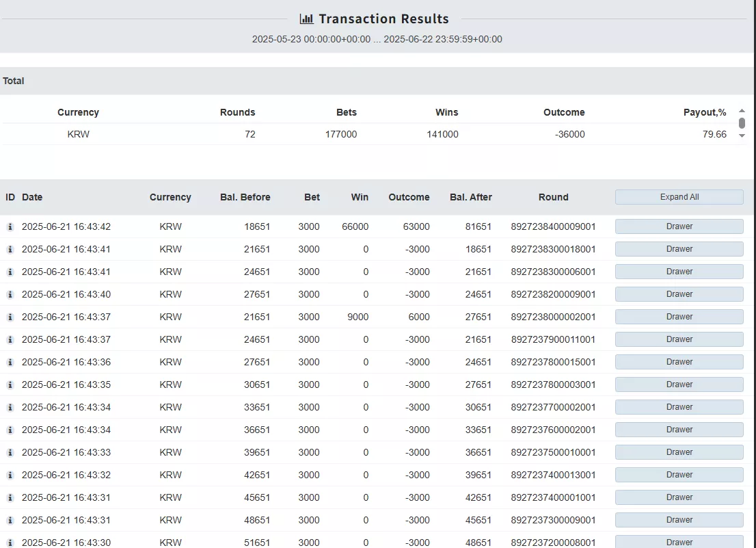Select the 51651 balance before cell

[257, 543]
